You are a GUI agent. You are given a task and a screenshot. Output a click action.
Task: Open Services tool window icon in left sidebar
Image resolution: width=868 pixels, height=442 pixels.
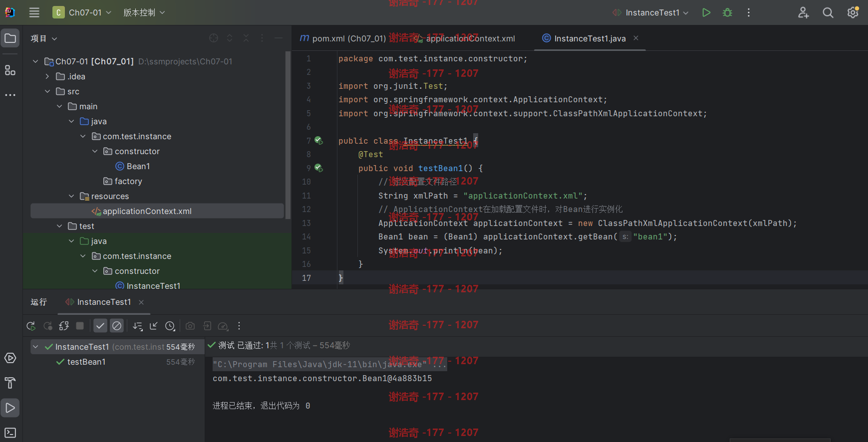[10, 358]
